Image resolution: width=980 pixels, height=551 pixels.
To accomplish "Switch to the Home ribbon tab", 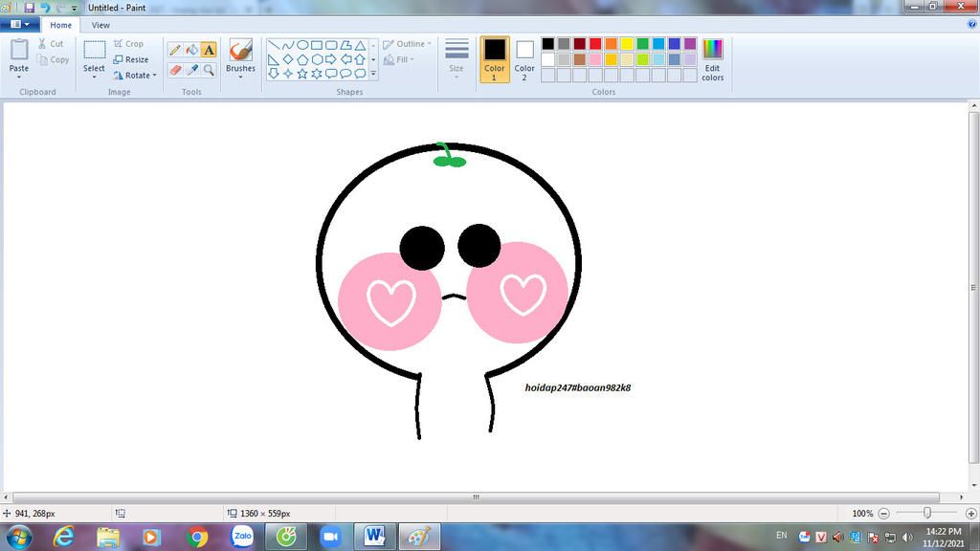I will [x=60, y=25].
